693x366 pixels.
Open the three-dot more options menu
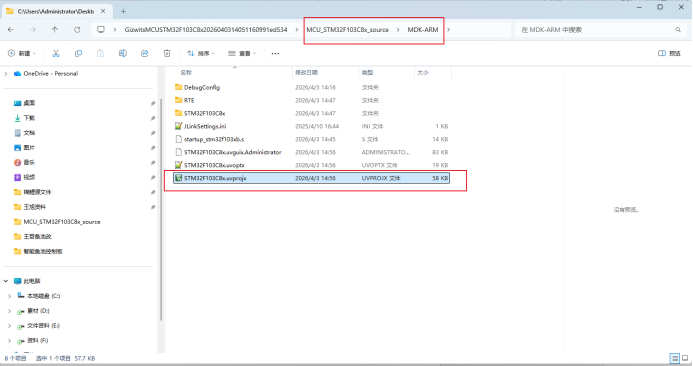click(275, 53)
